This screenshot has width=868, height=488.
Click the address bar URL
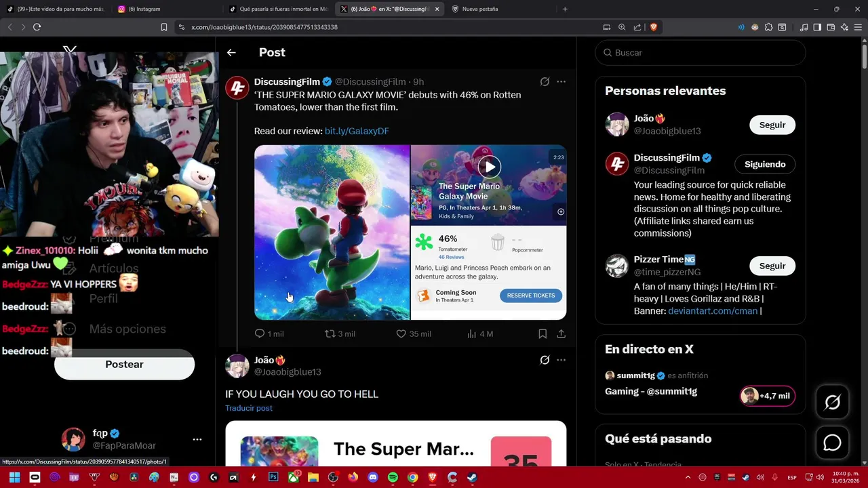pyautogui.click(x=264, y=27)
